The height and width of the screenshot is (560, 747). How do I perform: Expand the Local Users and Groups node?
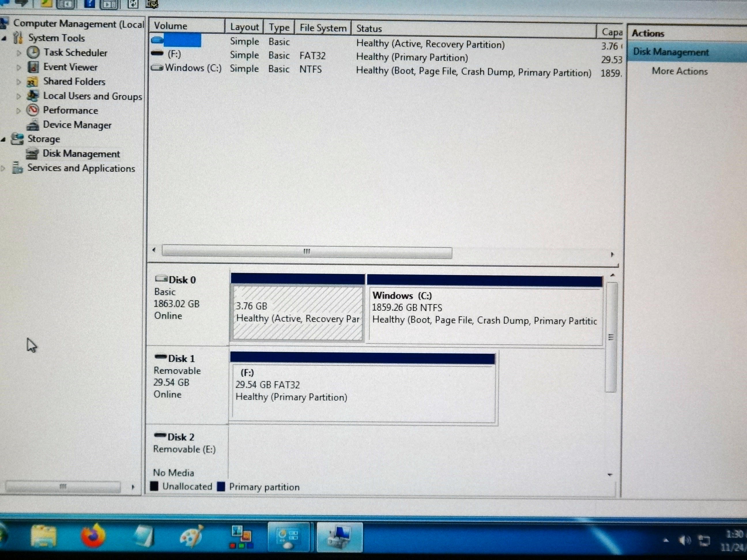click(x=18, y=96)
